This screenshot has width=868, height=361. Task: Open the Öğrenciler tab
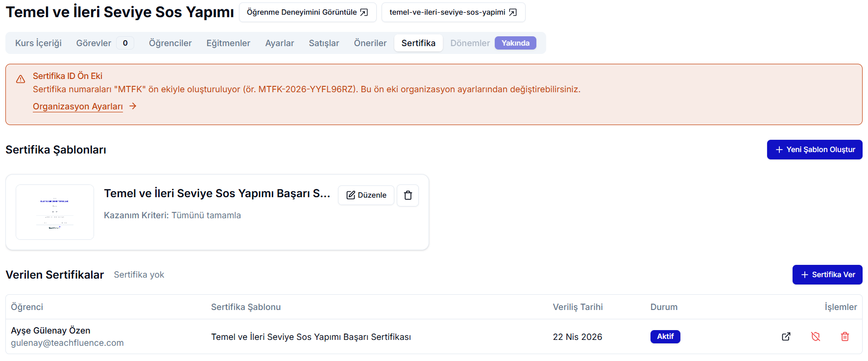[170, 43]
